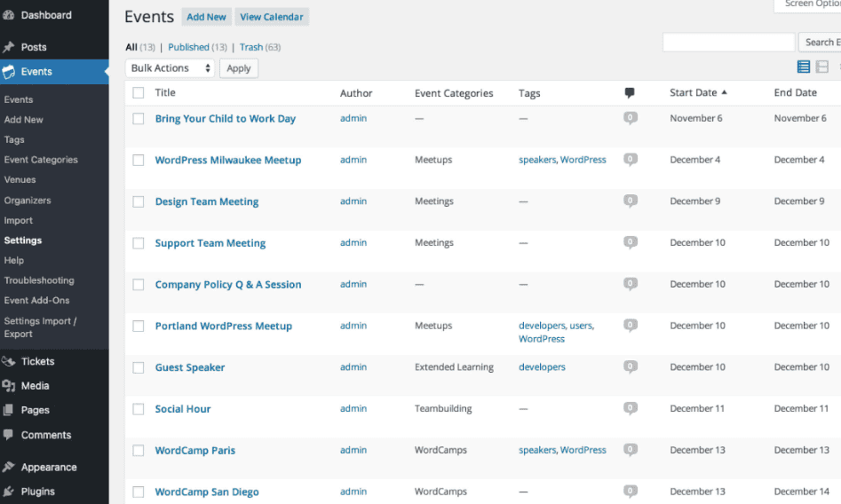Image resolution: width=841 pixels, height=504 pixels.
Task: Check the Support Team Meeting row
Action: 139,243
